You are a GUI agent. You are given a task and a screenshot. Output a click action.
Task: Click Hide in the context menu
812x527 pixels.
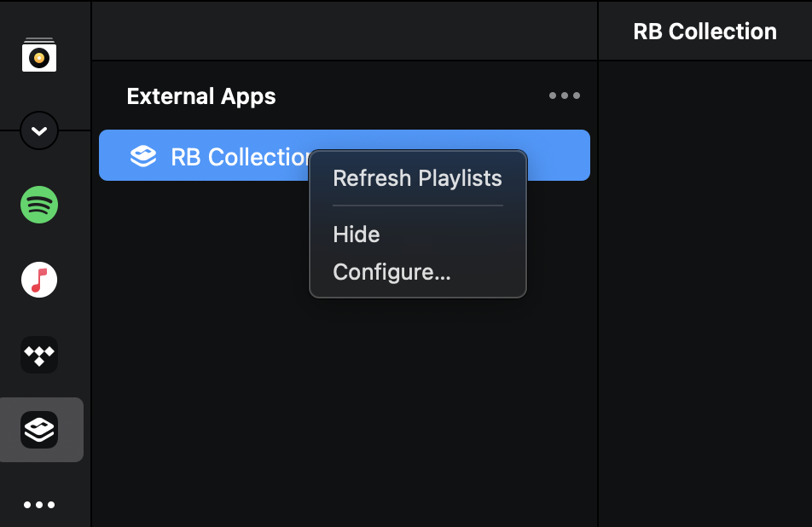[x=357, y=235]
